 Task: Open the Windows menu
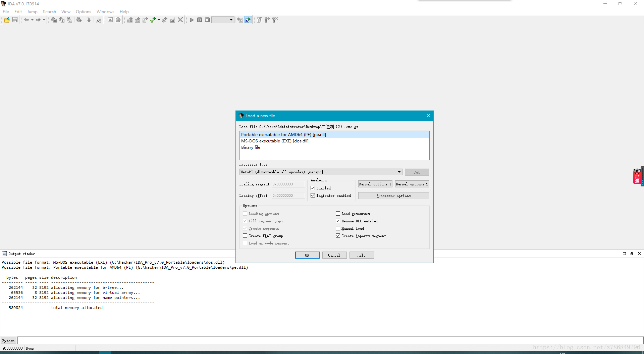pyautogui.click(x=105, y=12)
